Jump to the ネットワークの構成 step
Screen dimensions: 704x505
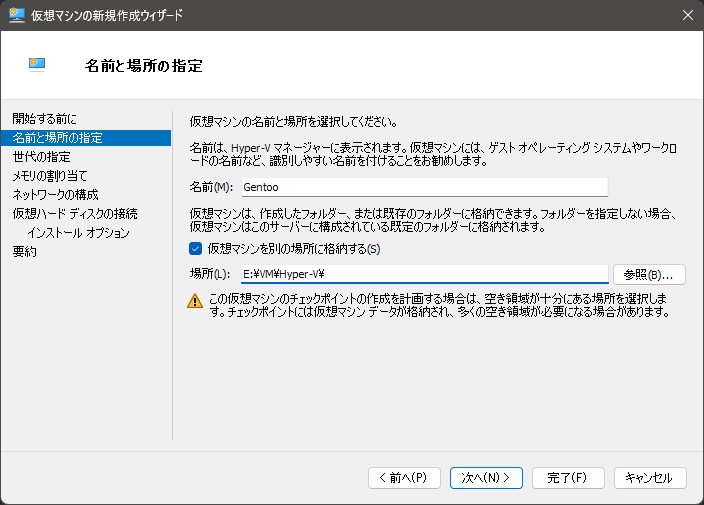pyautogui.click(x=55, y=194)
